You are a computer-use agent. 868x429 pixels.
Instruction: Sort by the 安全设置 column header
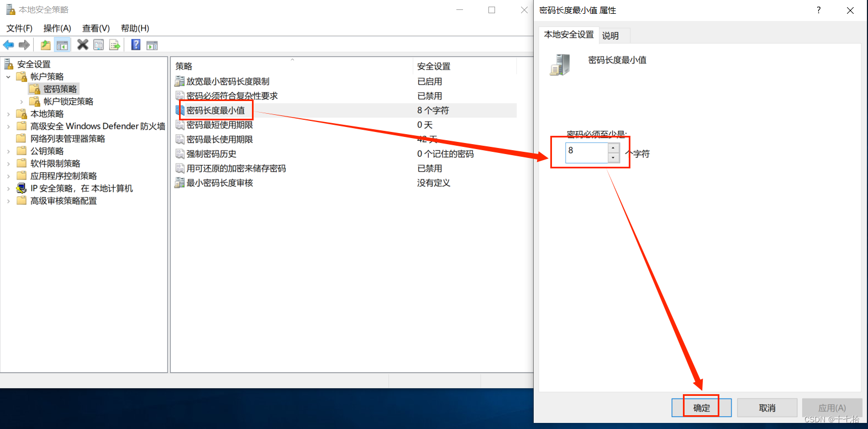[465, 66]
